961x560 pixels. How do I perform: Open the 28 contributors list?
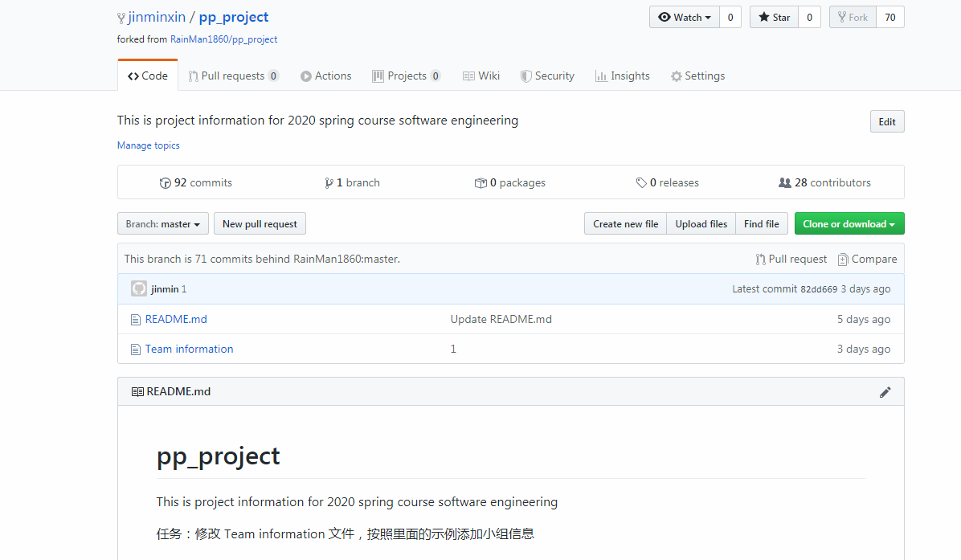point(825,183)
